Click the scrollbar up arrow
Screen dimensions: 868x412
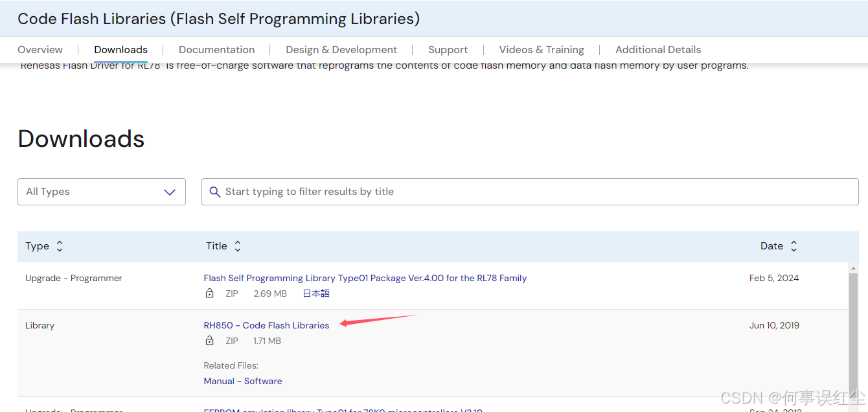click(853, 268)
